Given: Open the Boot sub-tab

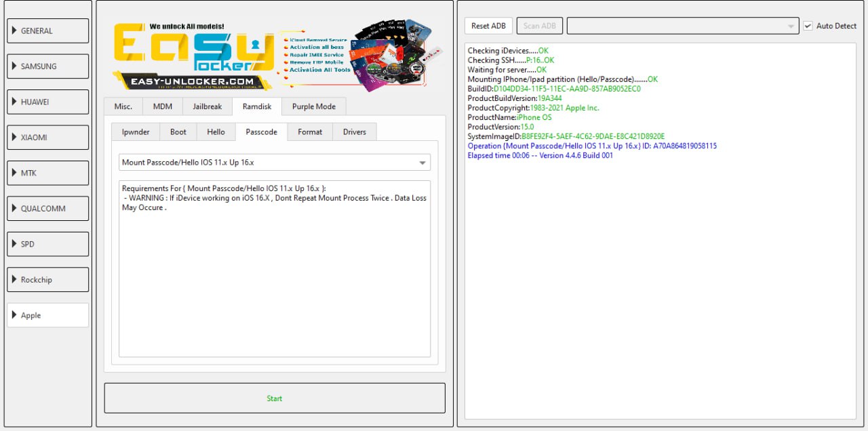Looking at the screenshot, I should pos(178,131).
